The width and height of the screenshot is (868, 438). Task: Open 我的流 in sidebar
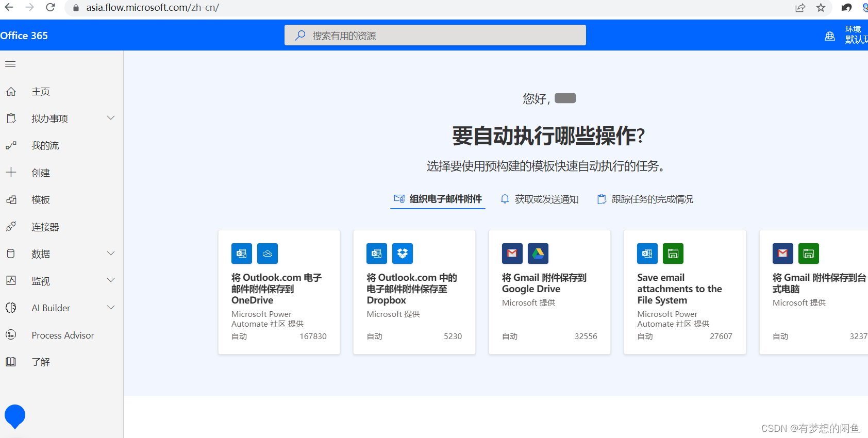click(x=45, y=146)
